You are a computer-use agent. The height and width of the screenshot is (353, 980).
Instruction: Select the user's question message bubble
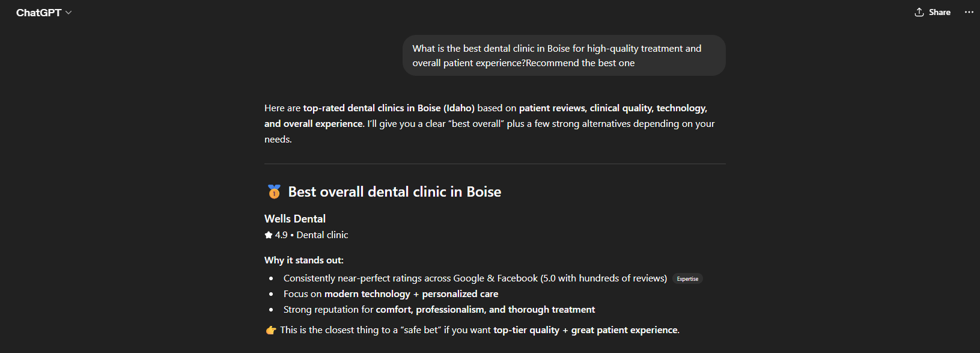(x=564, y=55)
